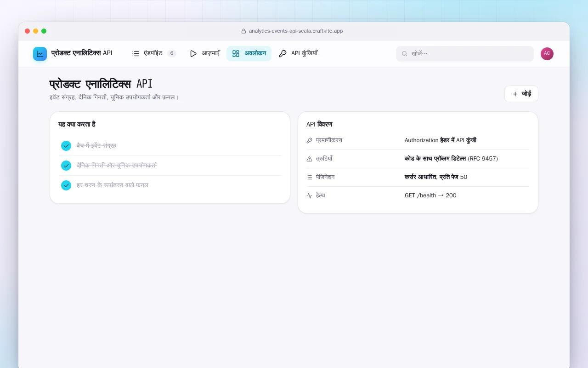Toggle the दैनिक गिनती और यूनिक उपयोगकर्ता checkbox
Image resolution: width=588 pixels, height=368 pixels.
tap(66, 166)
